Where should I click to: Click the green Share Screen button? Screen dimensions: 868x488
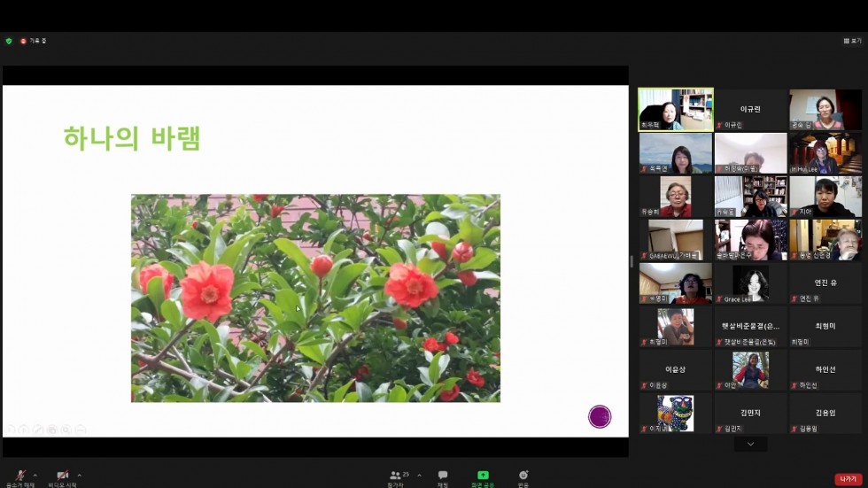pos(483,476)
